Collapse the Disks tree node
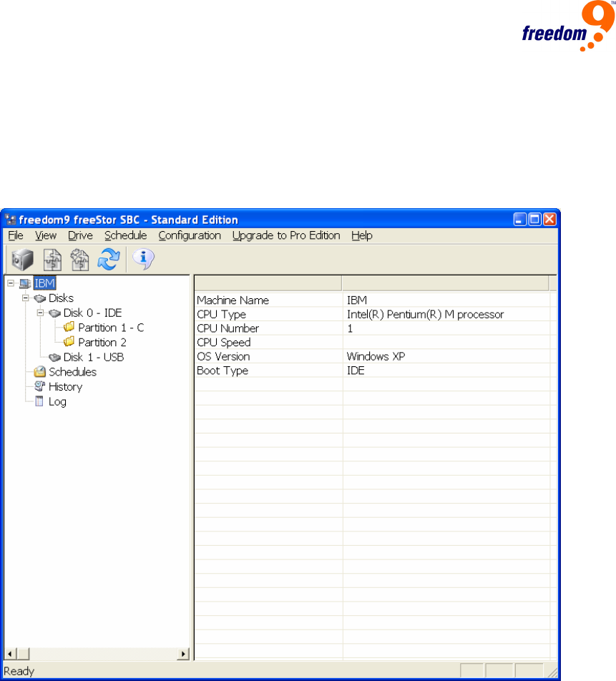The image size is (616, 681). coord(26,298)
